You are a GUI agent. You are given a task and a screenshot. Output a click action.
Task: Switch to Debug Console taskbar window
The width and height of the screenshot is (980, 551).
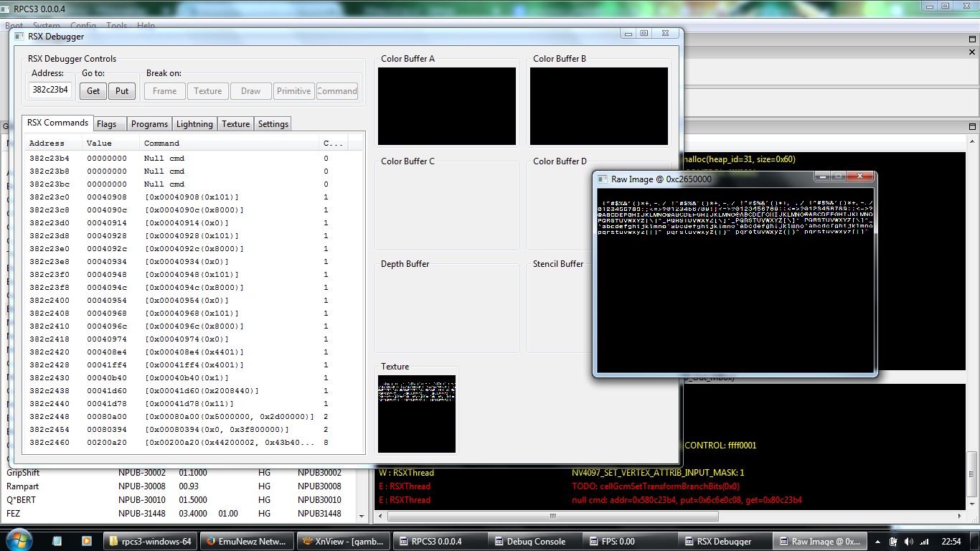pos(534,541)
